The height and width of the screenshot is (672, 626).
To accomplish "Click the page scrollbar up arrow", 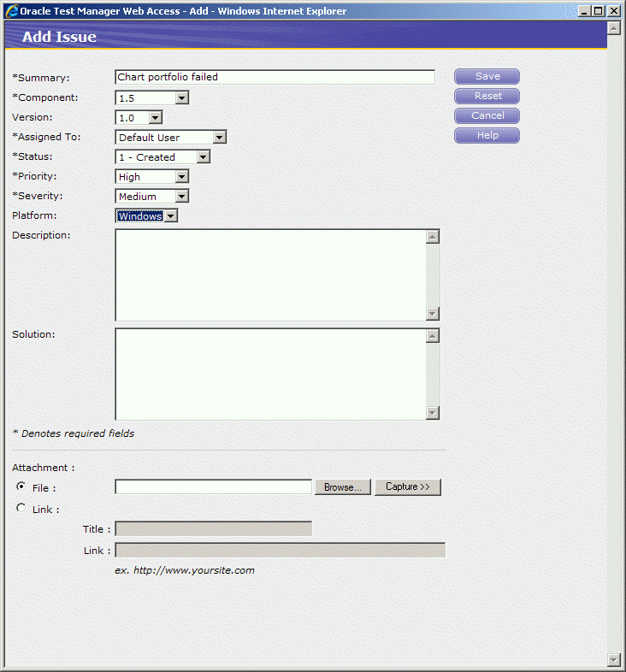I will (x=614, y=28).
